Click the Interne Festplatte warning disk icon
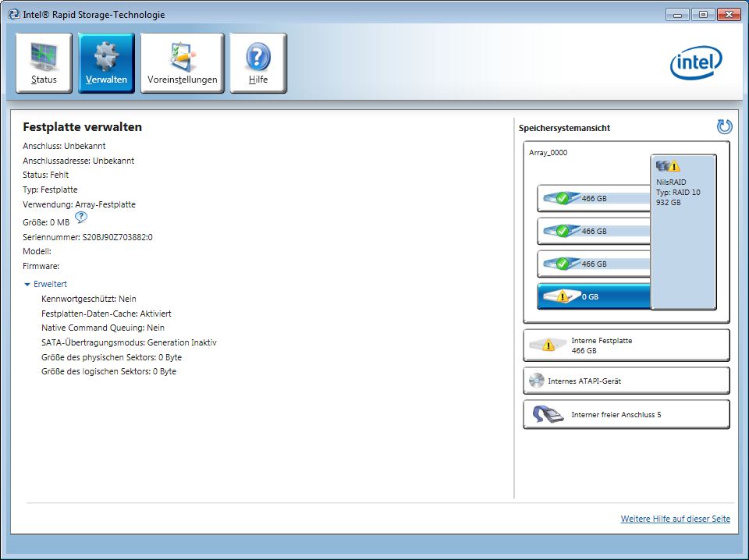 coord(548,345)
